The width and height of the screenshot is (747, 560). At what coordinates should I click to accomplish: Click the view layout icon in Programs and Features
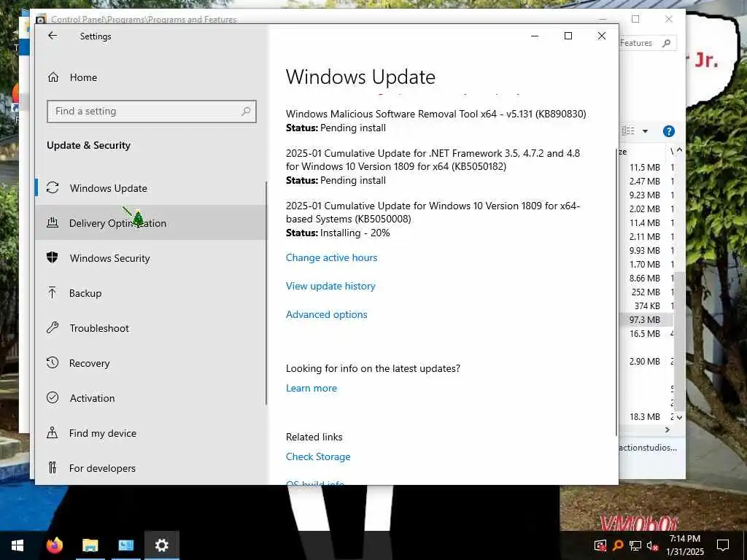628,131
